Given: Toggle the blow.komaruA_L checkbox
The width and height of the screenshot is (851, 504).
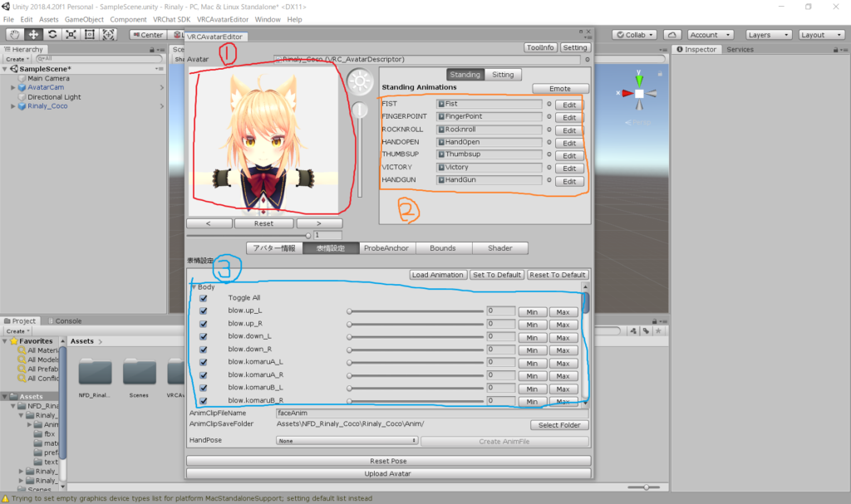Looking at the screenshot, I should tap(204, 362).
